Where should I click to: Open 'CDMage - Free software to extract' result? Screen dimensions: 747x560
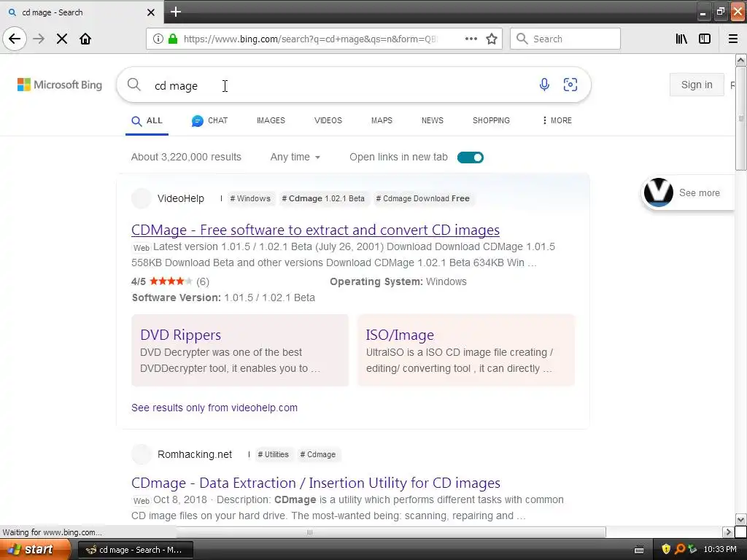click(315, 230)
